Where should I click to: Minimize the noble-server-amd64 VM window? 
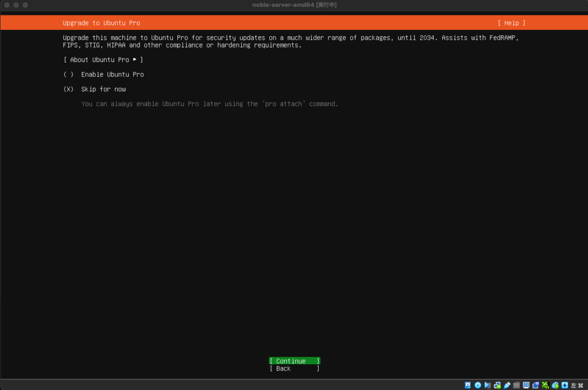click(x=16, y=5)
